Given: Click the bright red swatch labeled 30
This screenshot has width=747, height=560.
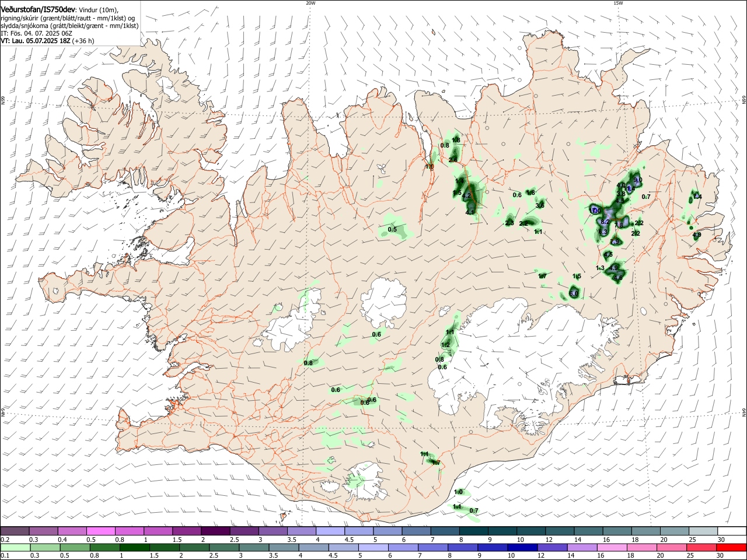Looking at the screenshot, I should [730, 547].
